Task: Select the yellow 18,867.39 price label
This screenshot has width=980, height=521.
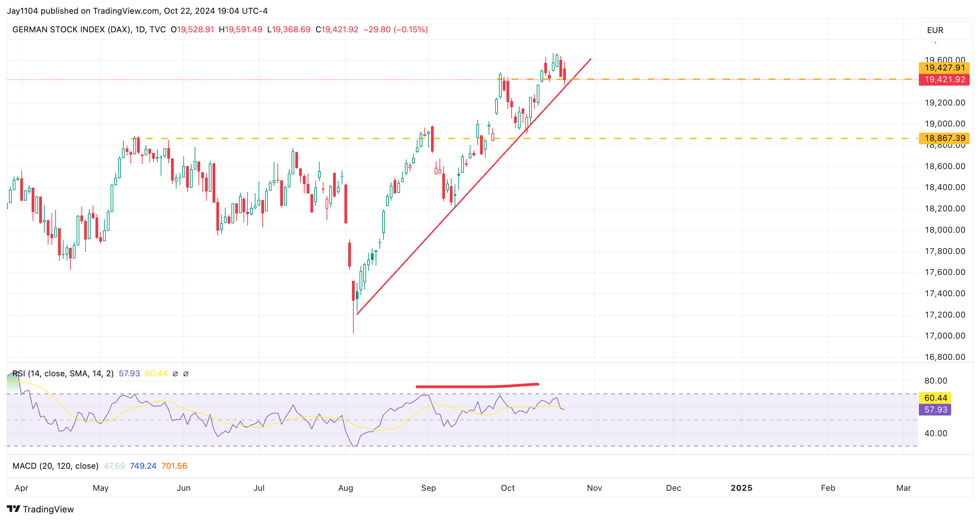Action: [x=944, y=138]
